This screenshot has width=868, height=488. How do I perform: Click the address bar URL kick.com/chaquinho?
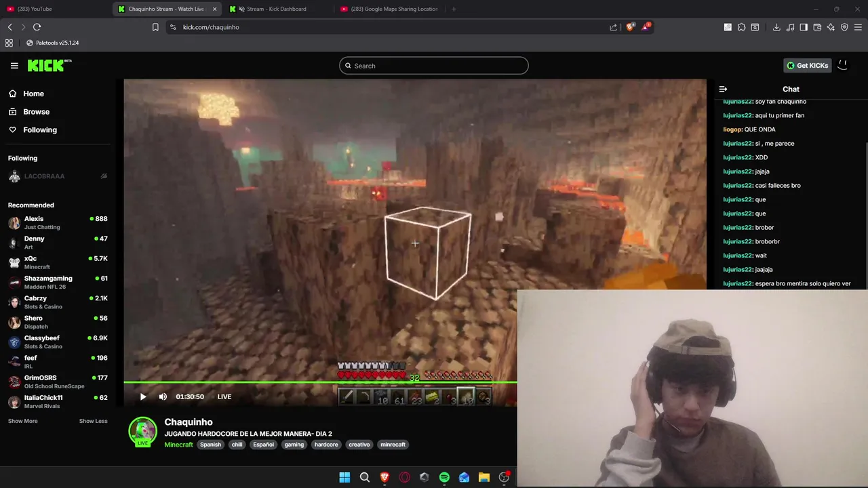[211, 27]
